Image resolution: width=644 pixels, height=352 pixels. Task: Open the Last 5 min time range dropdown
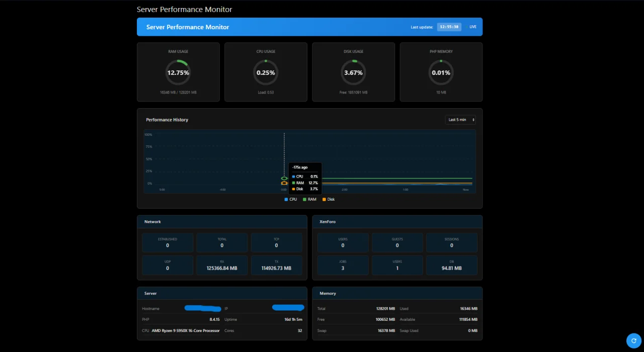(x=460, y=120)
